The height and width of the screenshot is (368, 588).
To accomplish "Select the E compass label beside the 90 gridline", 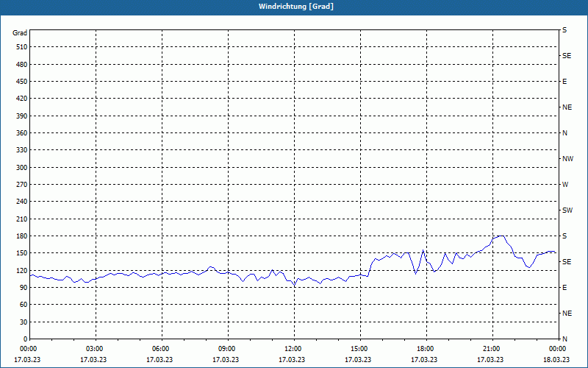I will [564, 287].
